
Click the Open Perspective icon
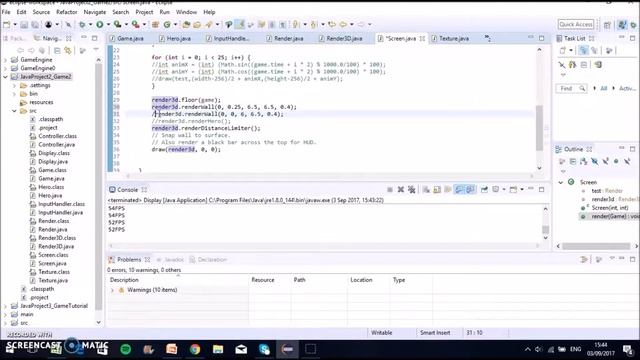(x=607, y=25)
